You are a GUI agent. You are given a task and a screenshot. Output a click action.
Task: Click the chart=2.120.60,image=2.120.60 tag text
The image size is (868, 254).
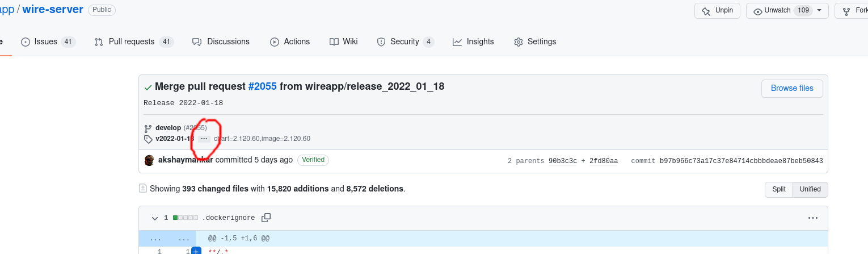262,139
